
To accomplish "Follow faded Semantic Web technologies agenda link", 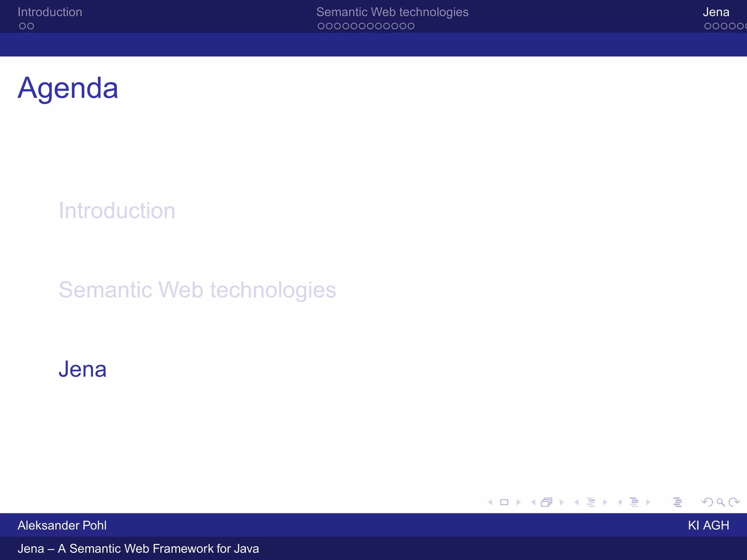I will [x=197, y=290].
